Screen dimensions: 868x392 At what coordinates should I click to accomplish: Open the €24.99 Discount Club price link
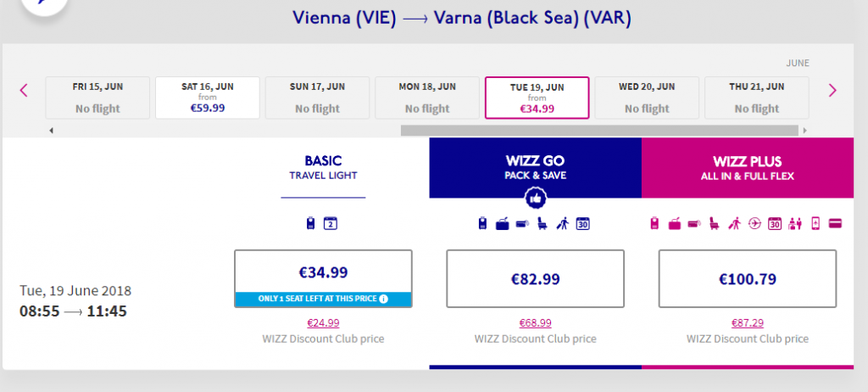click(323, 322)
